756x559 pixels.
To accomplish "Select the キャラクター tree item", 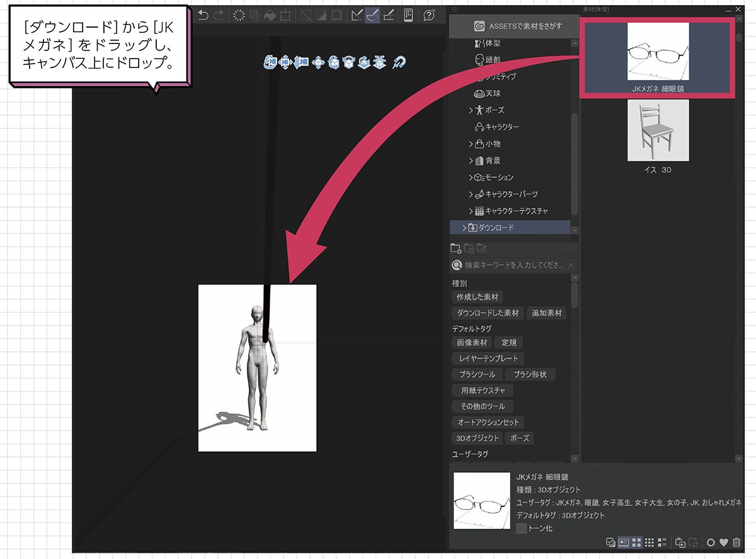I will pos(501,127).
